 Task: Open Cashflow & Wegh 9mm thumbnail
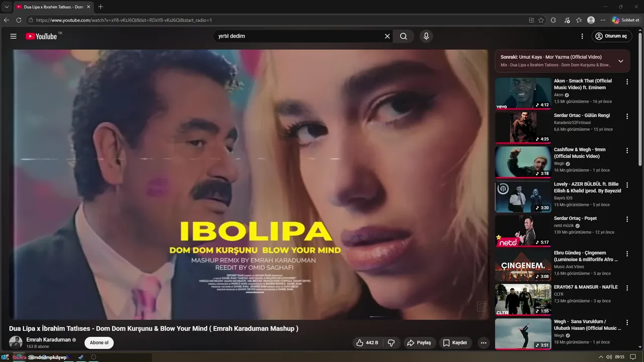[523, 162]
